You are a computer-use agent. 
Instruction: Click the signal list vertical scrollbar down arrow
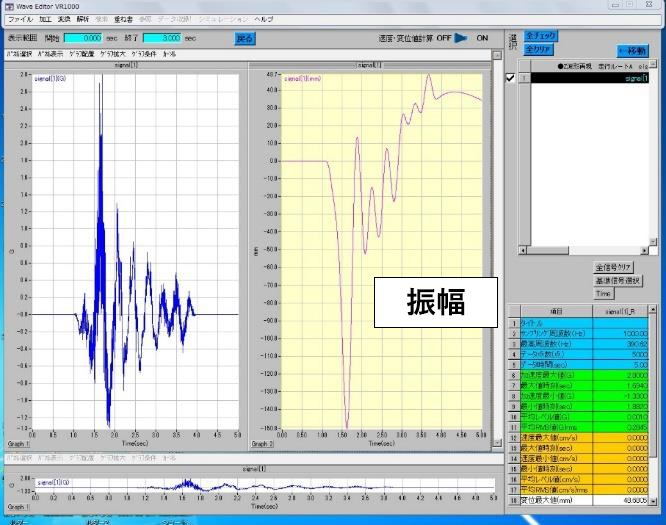coord(653,242)
